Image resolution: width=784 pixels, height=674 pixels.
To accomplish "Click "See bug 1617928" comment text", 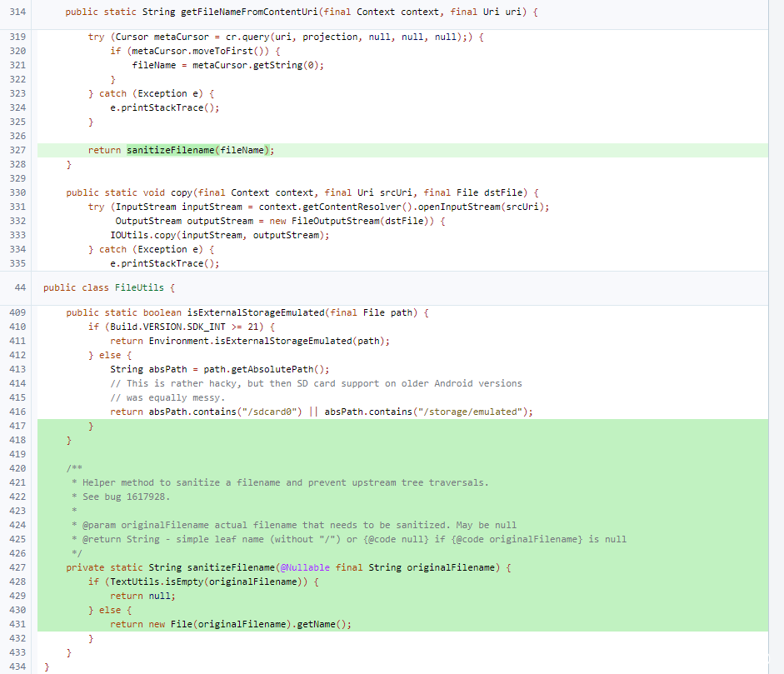I will point(126,497).
